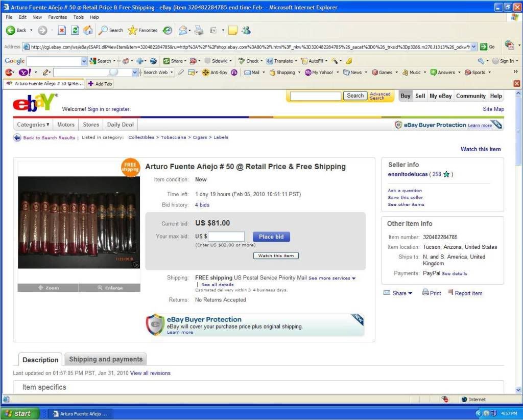
Task: Expand the address bar URL dropdown arrow
Action: coord(473,46)
